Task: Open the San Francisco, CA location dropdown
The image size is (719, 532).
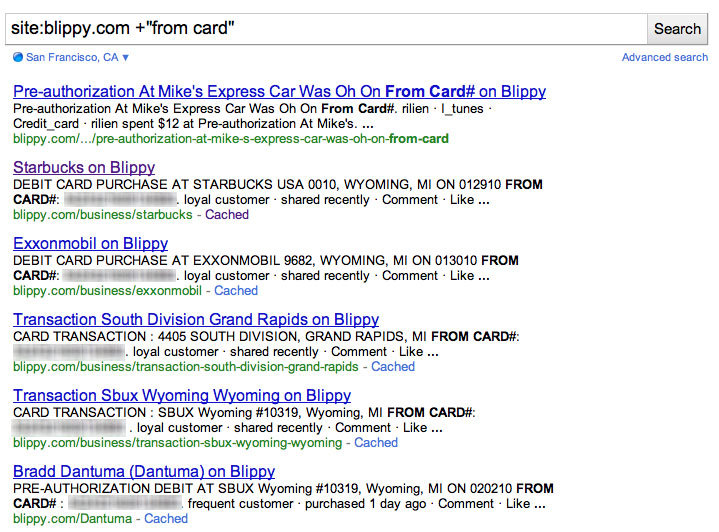Action: click(x=77, y=57)
